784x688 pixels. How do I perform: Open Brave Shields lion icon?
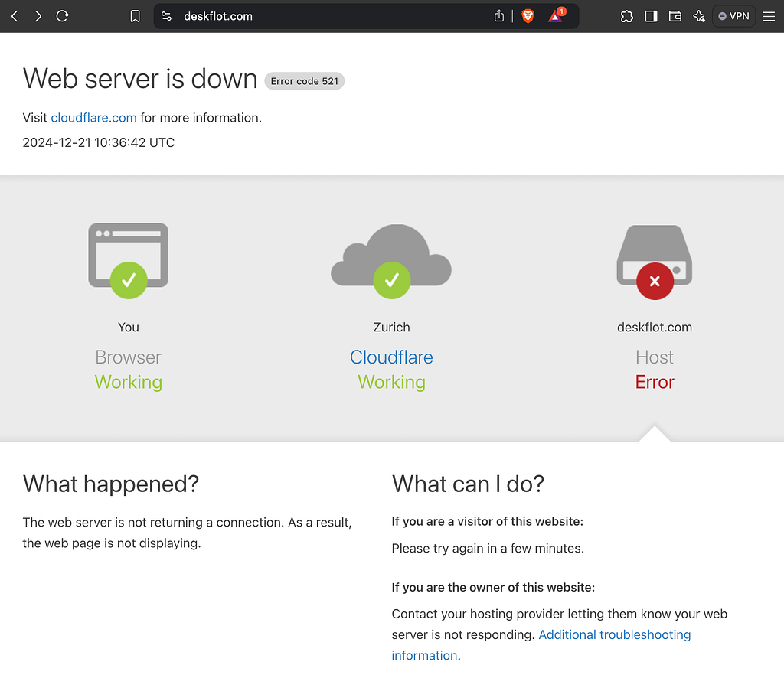528,17
